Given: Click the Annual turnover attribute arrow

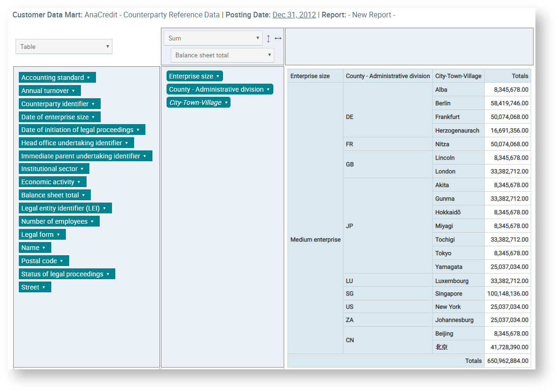Looking at the screenshot, I should [x=73, y=91].
